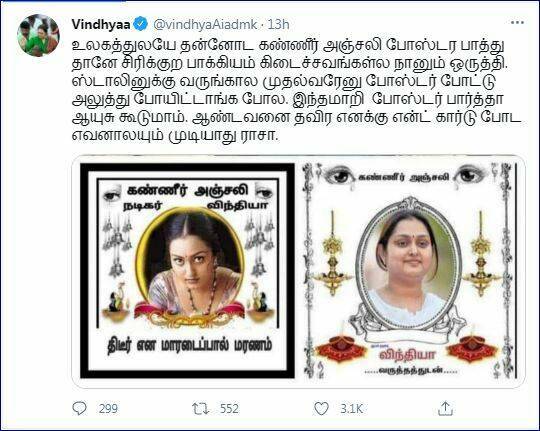This screenshot has width=540, height=431.
Task: Open the Vindhyaa display name link
Action: pos(101,24)
